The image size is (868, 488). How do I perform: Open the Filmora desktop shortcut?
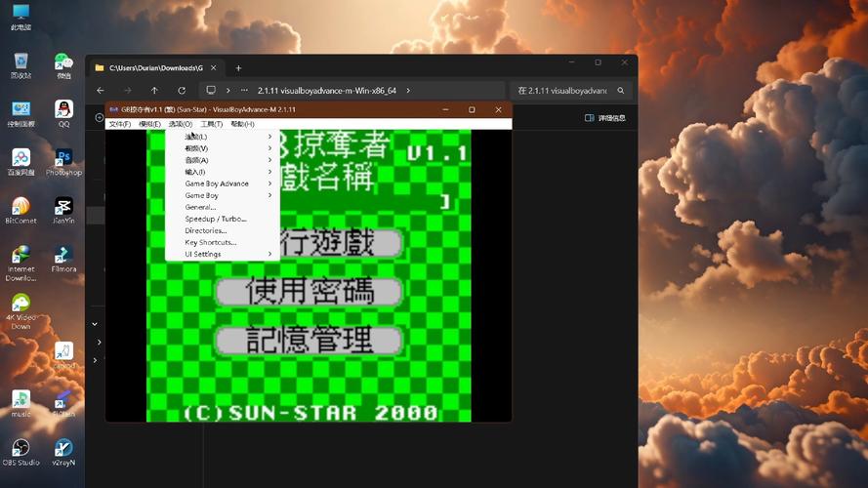[63, 259]
